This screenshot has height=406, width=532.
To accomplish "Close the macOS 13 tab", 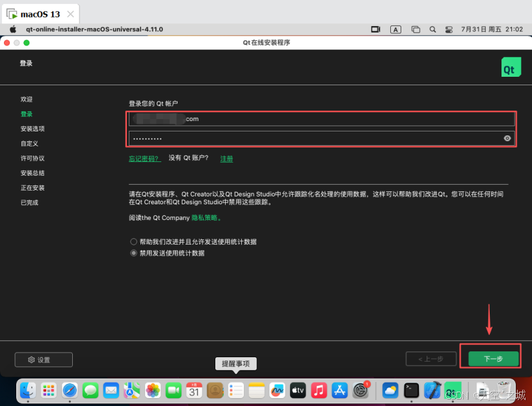I will pos(71,14).
